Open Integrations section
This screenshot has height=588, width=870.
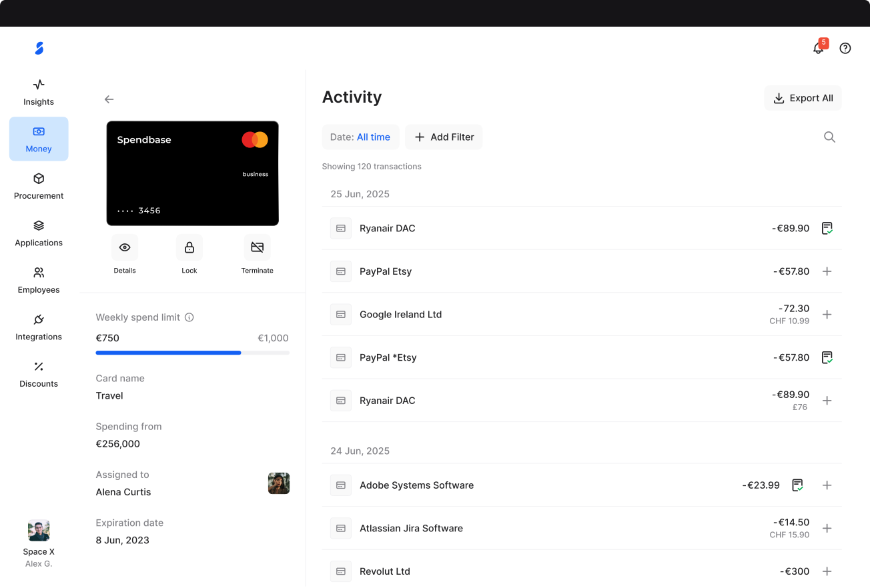pyautogui.click(x=39, y=327)
